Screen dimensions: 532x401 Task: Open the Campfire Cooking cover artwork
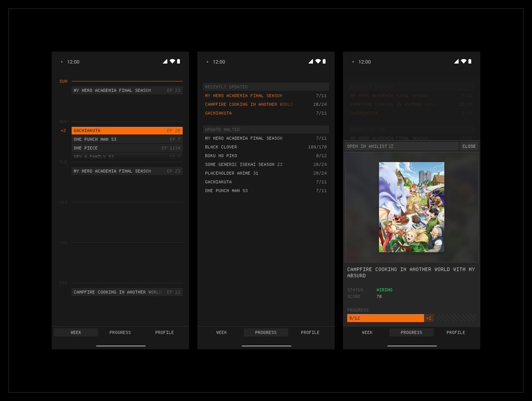tap(411, 207)
